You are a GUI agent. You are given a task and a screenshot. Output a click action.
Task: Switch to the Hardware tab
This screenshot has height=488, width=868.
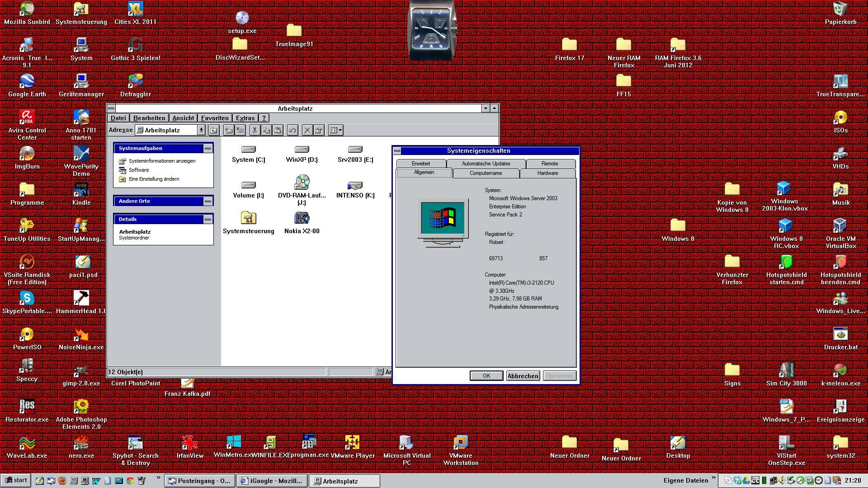pos(547,174)
